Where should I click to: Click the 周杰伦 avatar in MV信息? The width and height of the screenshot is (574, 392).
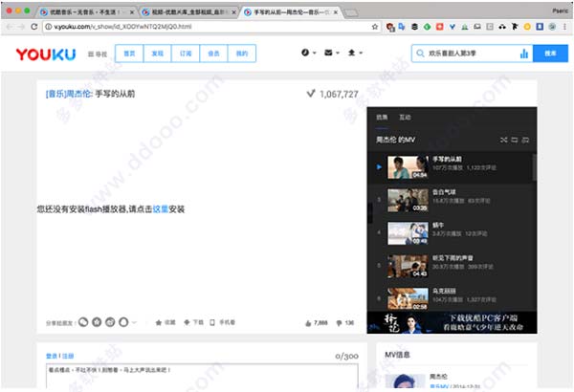[x=405, y=381]
